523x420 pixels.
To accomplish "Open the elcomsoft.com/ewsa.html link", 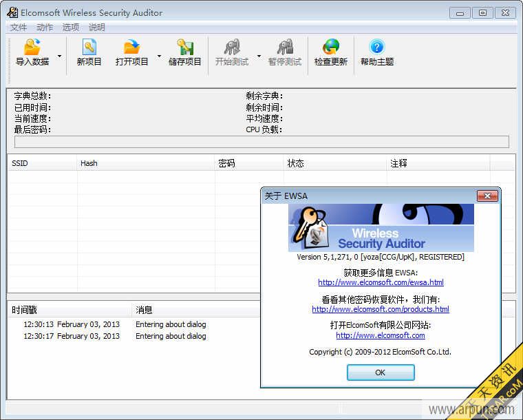I will (381, 282).
